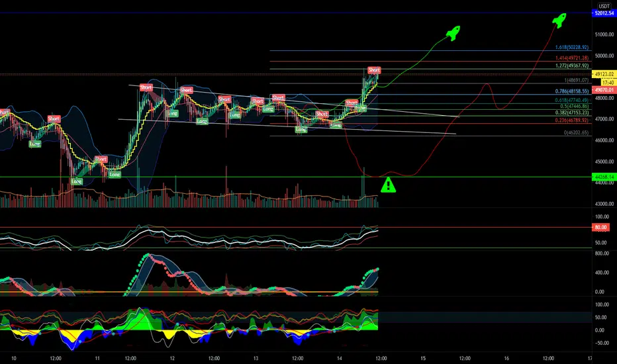This screenshot has height=364, width=617.
Task: Click the green 44268.14 price label
Action: tap(604, 177)
